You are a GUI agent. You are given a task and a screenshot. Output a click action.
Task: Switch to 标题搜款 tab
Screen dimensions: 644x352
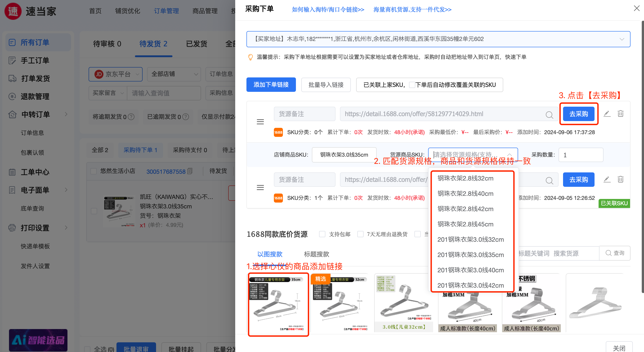pos(316,254)
